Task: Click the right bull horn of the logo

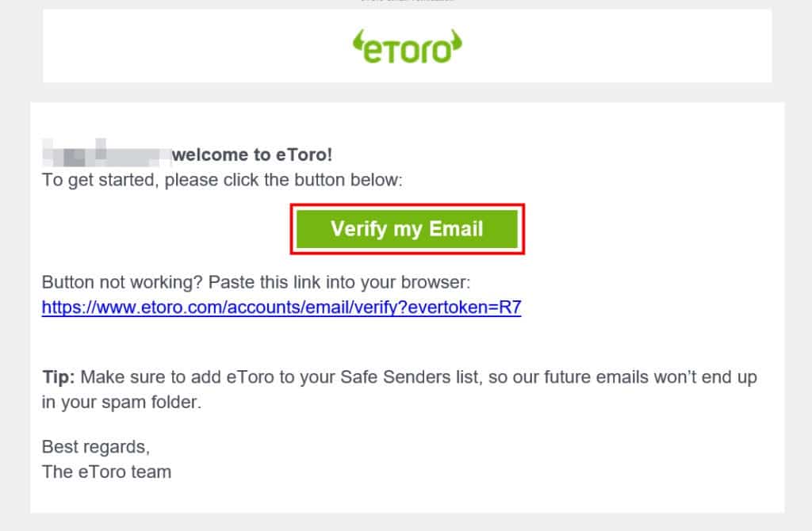Action: (456, 38)
